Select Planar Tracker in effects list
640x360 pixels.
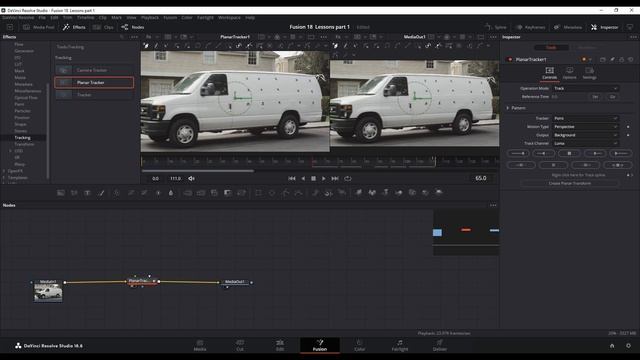(94, 82)
